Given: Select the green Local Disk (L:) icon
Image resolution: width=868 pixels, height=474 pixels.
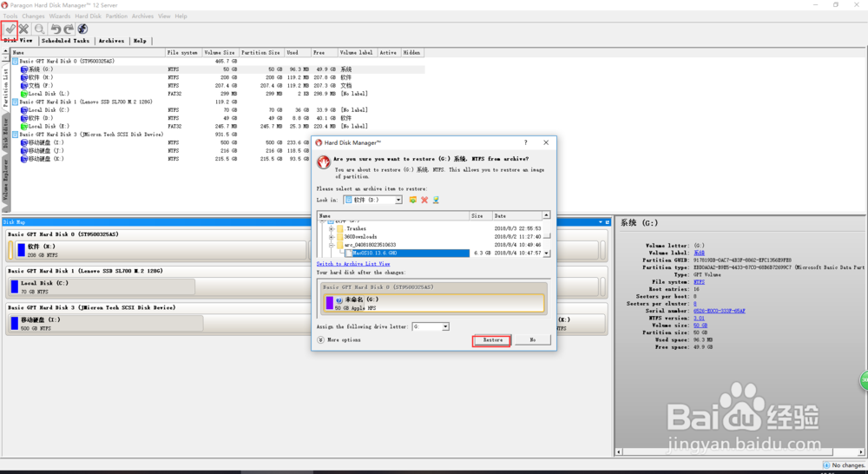Looking at the screenshot, I should pyautogui.click(x=24, y=94).
